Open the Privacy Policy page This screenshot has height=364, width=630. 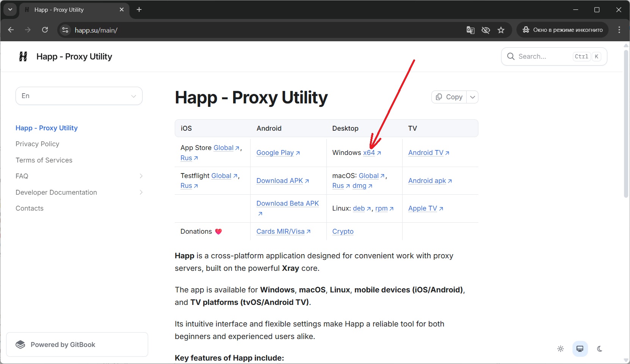(x=37, y=144)
